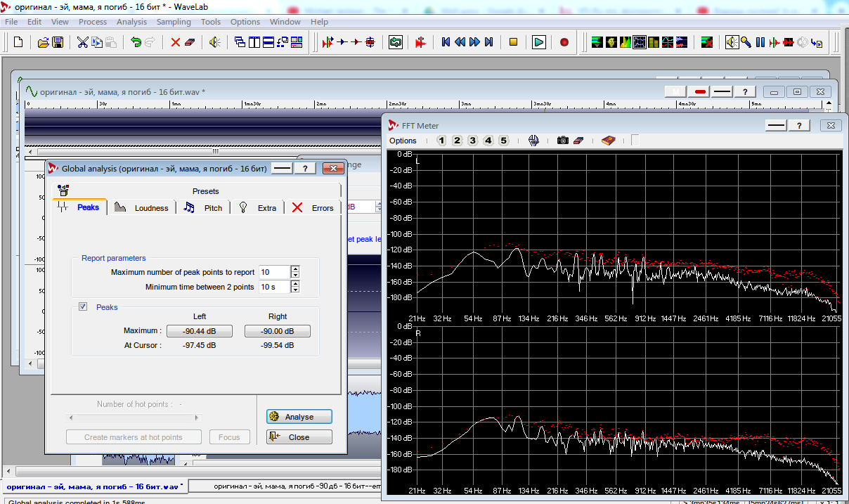Image resolution: width=849 pixels, height=504 pixels.
Task: Uncheck the Peaks checkbox
Action: 83,307
